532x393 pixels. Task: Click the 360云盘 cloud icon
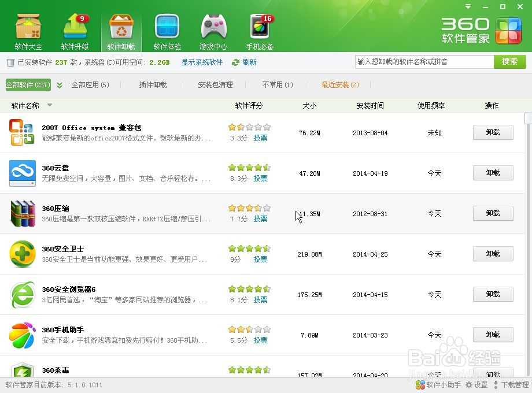(23, 173)
